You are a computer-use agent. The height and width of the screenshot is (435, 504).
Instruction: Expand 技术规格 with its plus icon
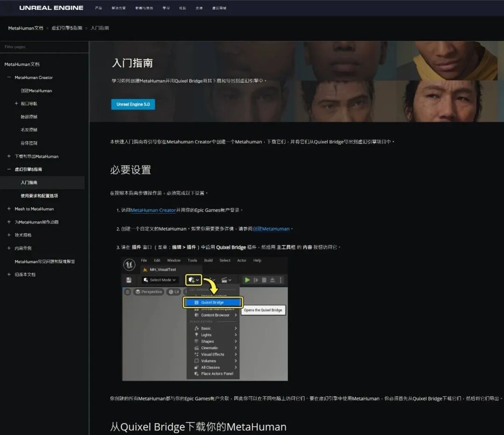(9, 235)
